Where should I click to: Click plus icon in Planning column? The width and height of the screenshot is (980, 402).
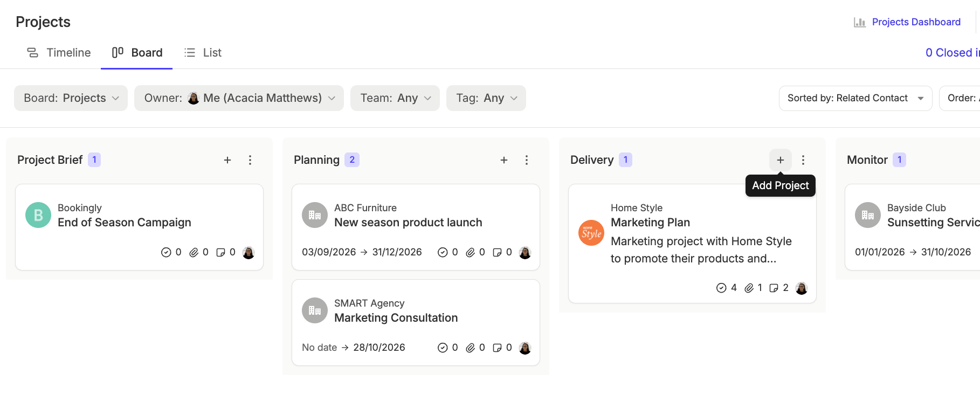[x=504, y=160]
